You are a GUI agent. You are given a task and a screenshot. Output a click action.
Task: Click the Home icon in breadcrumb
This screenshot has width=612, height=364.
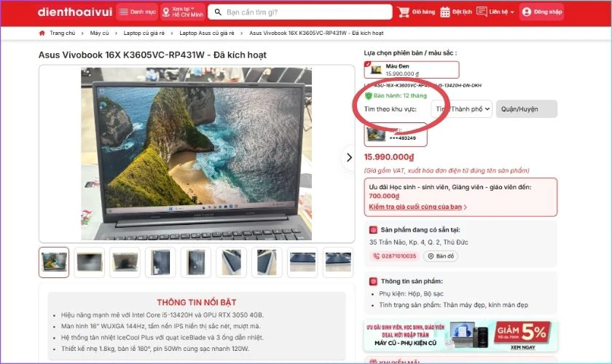(x=42, y=33)
